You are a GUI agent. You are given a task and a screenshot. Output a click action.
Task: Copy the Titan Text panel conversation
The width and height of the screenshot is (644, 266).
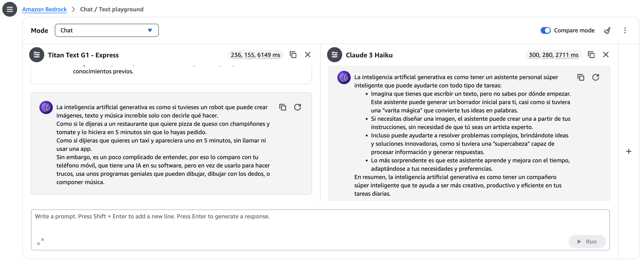coord(293,55)
